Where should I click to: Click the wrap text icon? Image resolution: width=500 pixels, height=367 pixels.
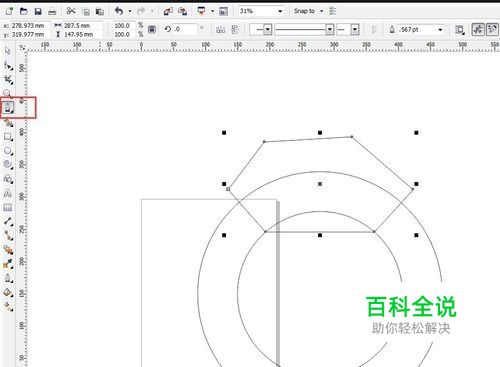460,30
